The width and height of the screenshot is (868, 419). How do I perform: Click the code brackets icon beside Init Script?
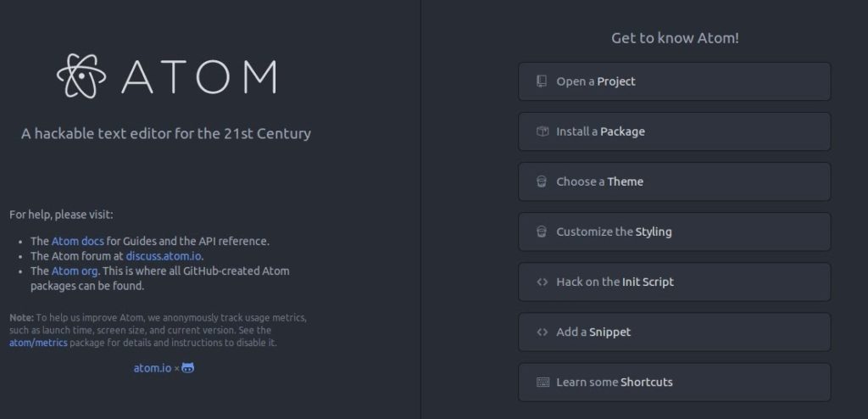click(542, 282)
